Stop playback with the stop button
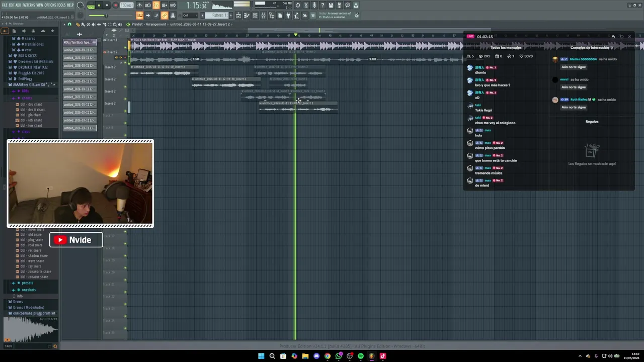 coord(107,5)
